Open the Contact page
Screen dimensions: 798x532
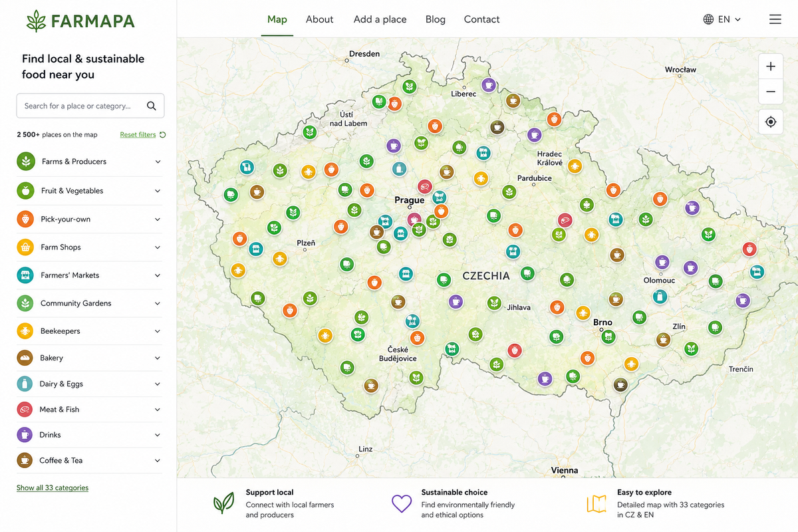(x=481, y=19)
